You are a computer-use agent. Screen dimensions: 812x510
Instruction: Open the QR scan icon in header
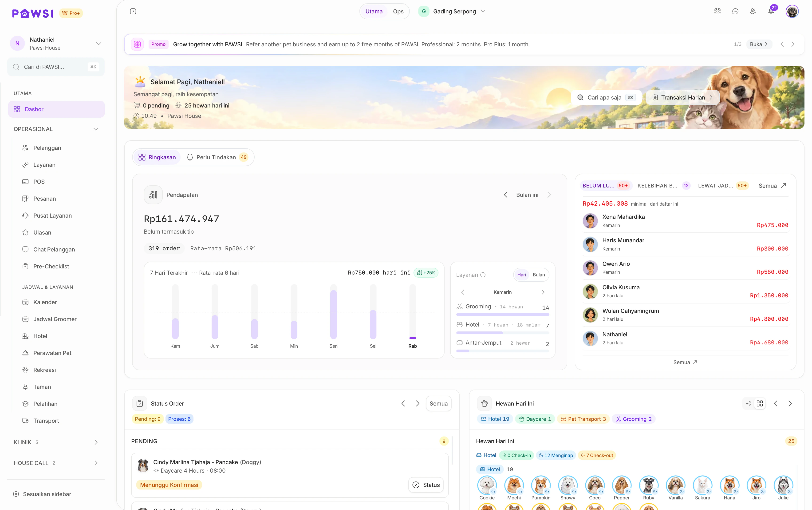717,12
